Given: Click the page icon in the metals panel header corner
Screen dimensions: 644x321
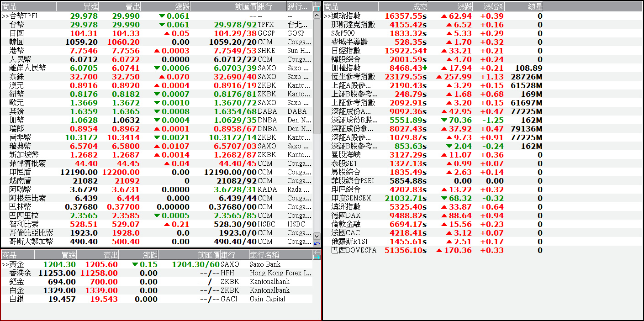Looking at the screenshot, I should [x=317, y=255].
